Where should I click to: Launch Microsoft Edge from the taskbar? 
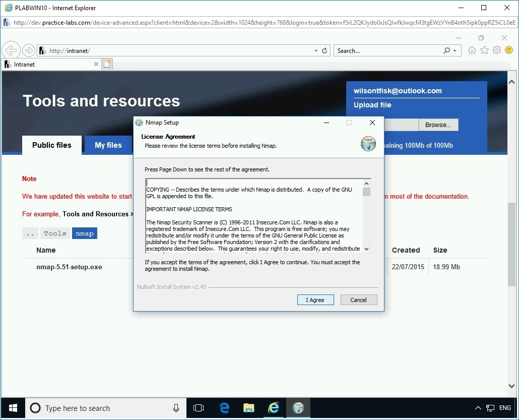[223, 408]
